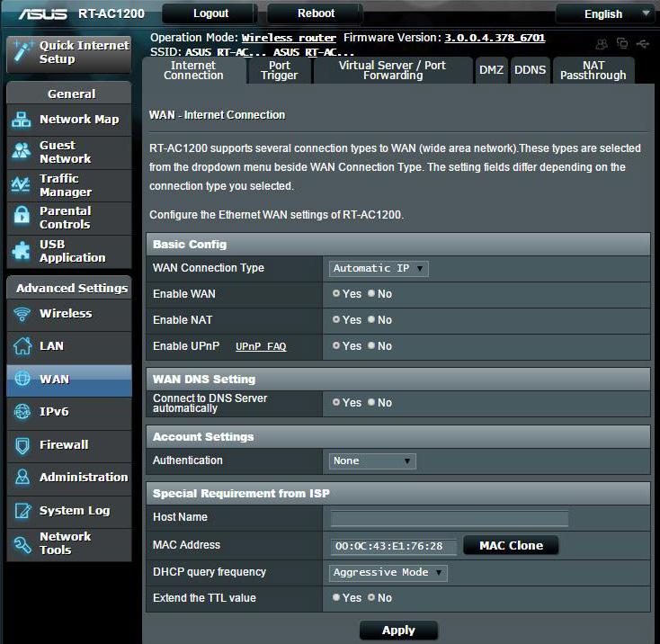Click the USB status icon
Image resolution: width=660 pixels, height=644 pixels.
(x=643, y=43)
